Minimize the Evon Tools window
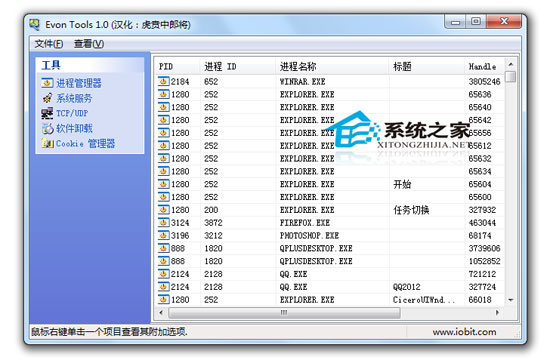Screen dimensions: 550x363 point(455,22)
